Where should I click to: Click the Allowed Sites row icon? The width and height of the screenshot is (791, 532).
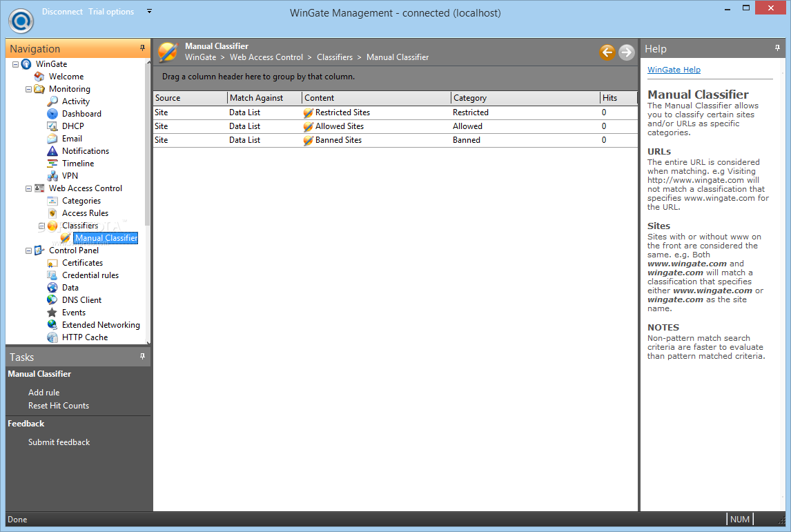pyautogui.click(x=309, y=126)
